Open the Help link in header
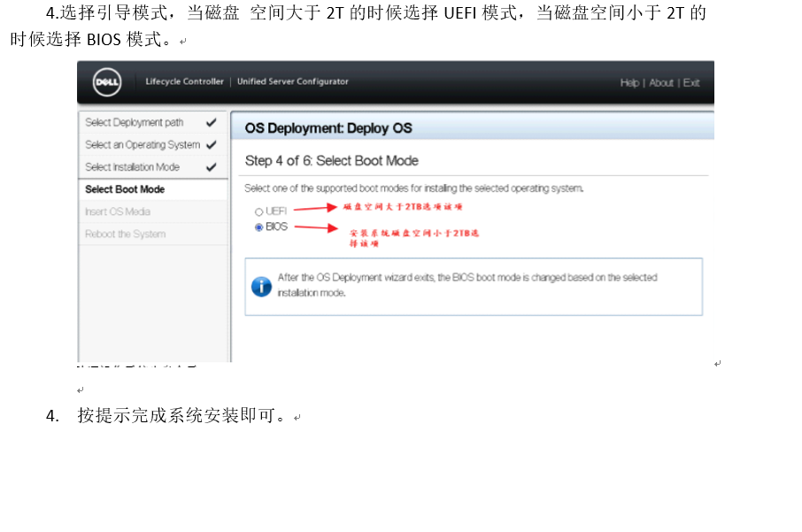 629,83
